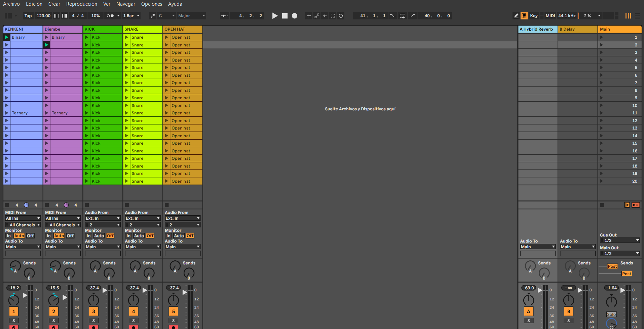Click the Key map mode button
The height and width of the screenshot is (329, 644).
pos(534,16)
